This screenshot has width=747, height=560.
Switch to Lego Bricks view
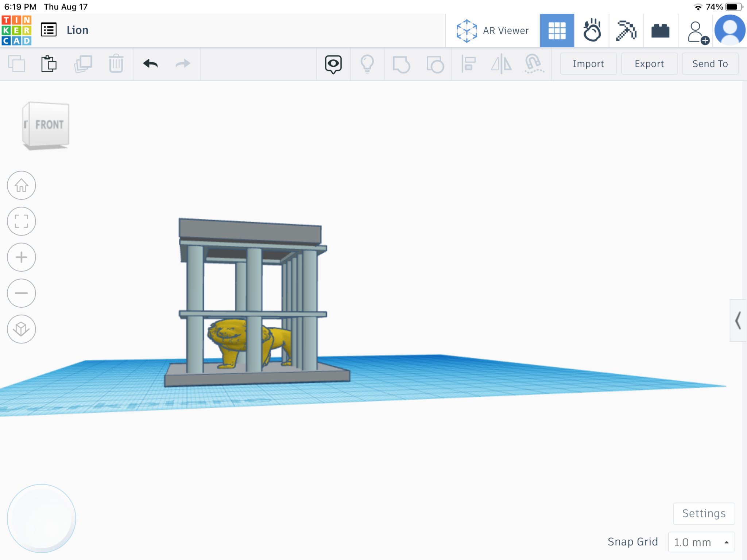[x=661, y=30]
